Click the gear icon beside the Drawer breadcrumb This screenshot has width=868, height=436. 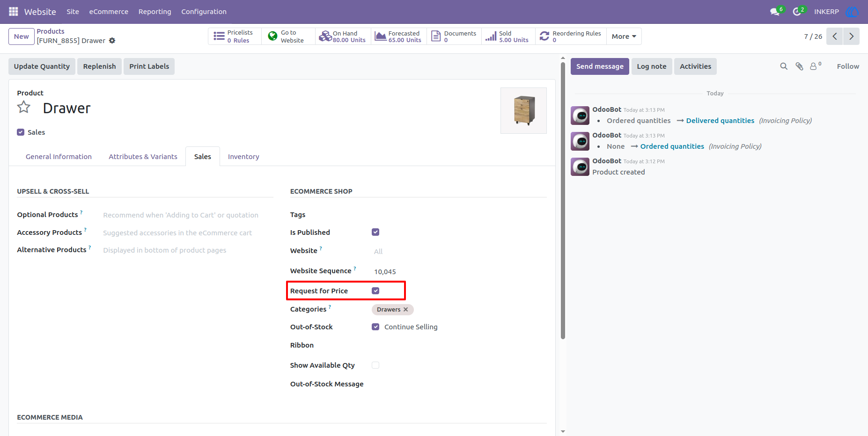[x=112, y=41]
